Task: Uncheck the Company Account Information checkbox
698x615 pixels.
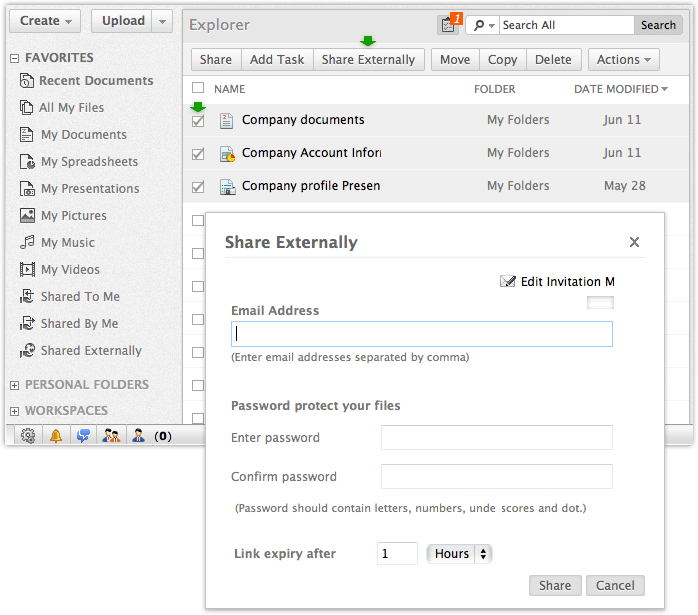Action: point(198,154)
